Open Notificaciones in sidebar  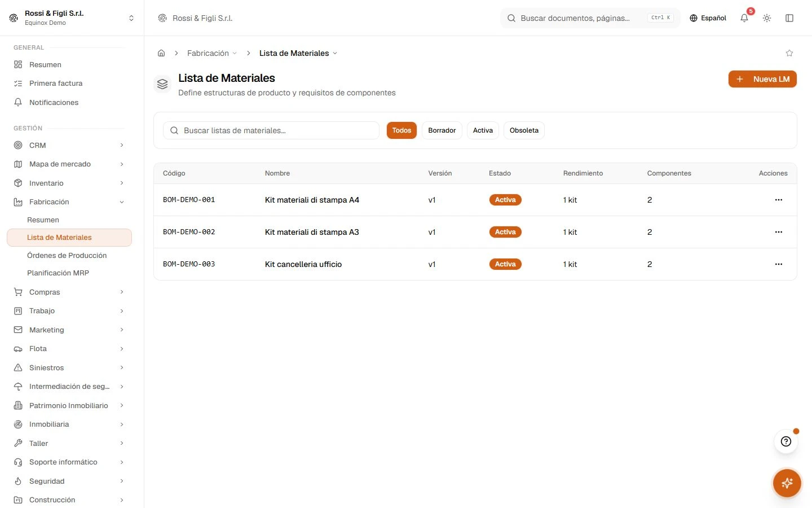(x=69, y=102)
